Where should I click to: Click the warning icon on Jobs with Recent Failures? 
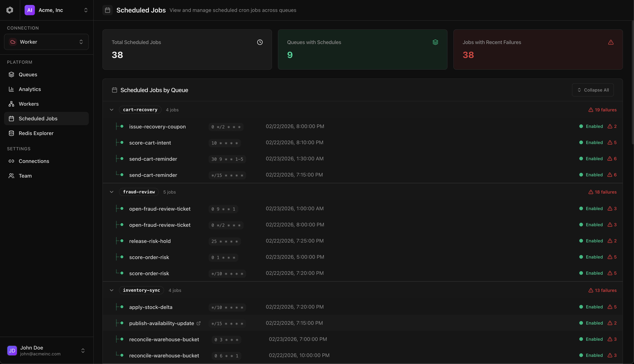[611, 42]
